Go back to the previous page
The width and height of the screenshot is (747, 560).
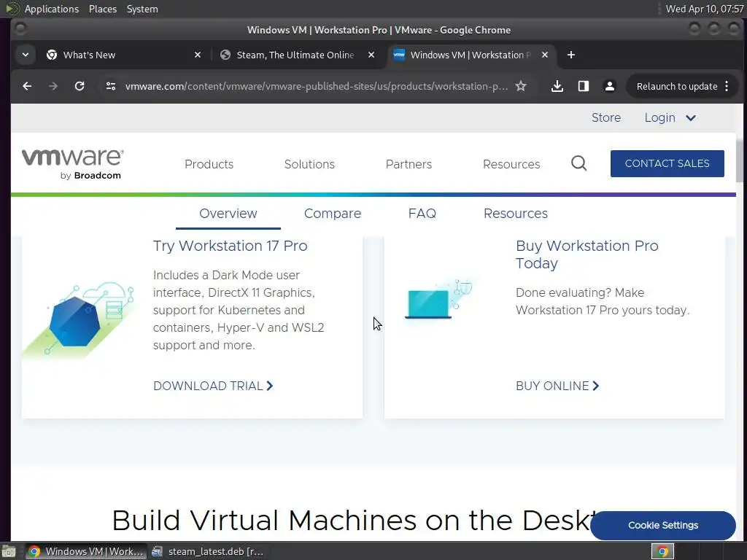[x=27, y=86]
